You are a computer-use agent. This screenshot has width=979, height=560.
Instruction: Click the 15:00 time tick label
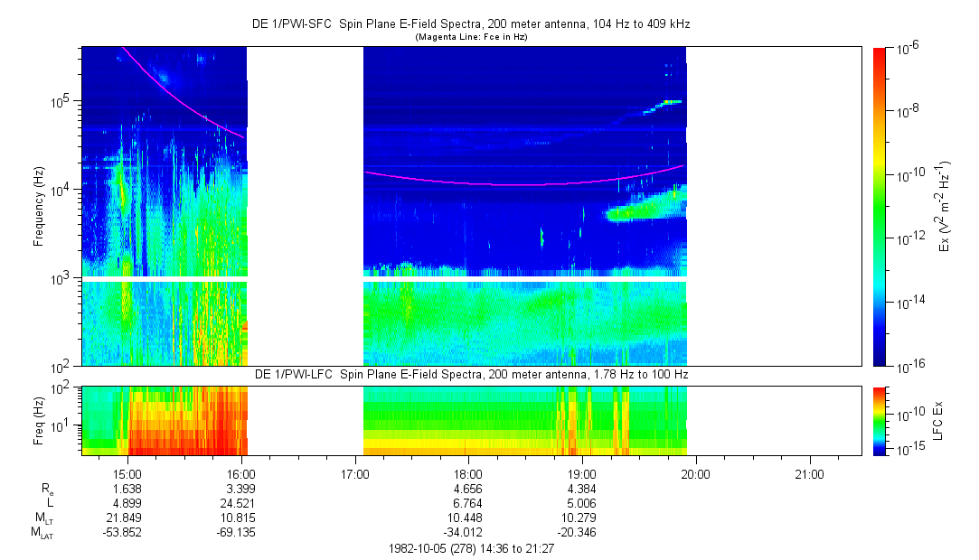[127, 472]
